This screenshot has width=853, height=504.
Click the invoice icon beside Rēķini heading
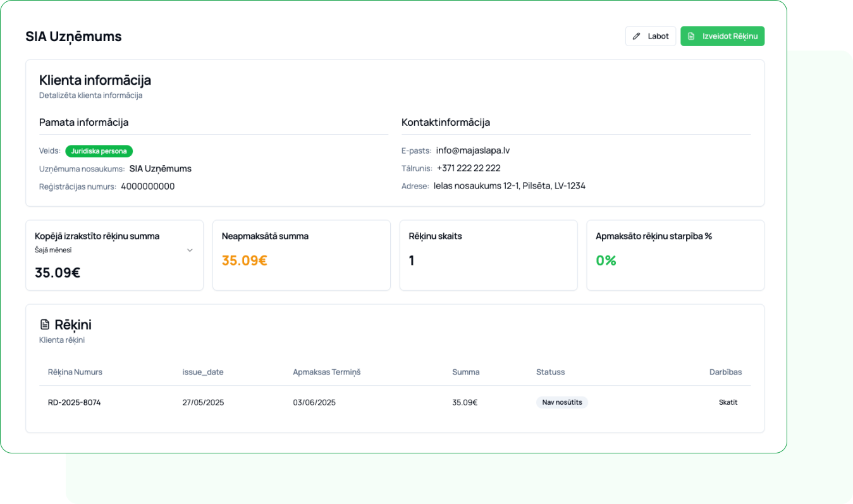(x=45, y=324)
